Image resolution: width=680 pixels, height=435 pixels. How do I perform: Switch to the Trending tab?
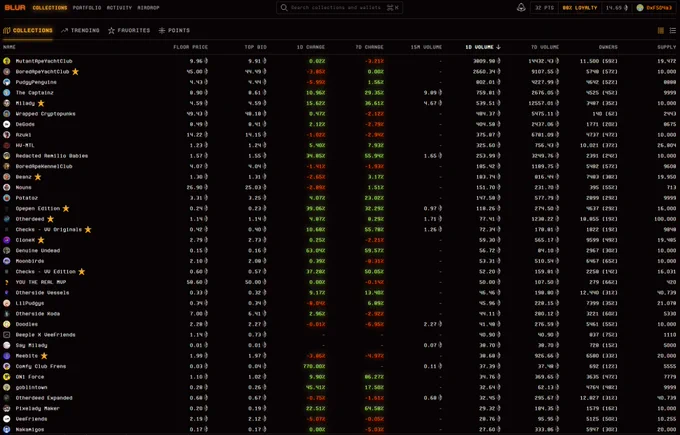point(80,30)
